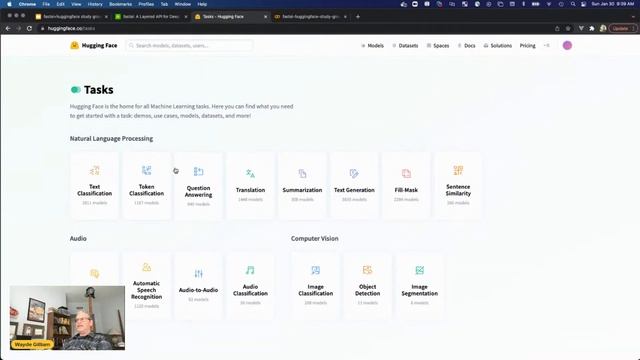The height and width of the screenshot is (360, 640).
Task: Open the Token Classification task card
Action: [147, 186]
